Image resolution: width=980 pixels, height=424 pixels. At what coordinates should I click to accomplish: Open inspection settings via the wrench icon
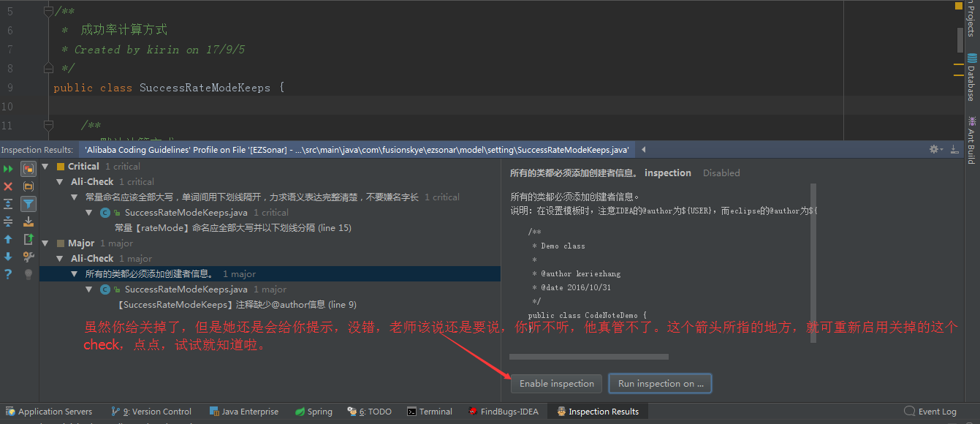[x=29, y=257]
